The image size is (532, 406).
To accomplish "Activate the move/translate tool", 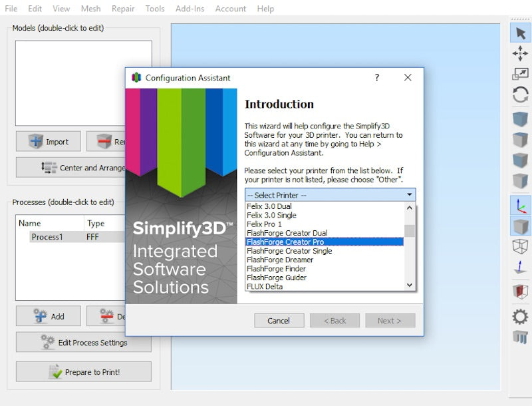I will (520, 53).
